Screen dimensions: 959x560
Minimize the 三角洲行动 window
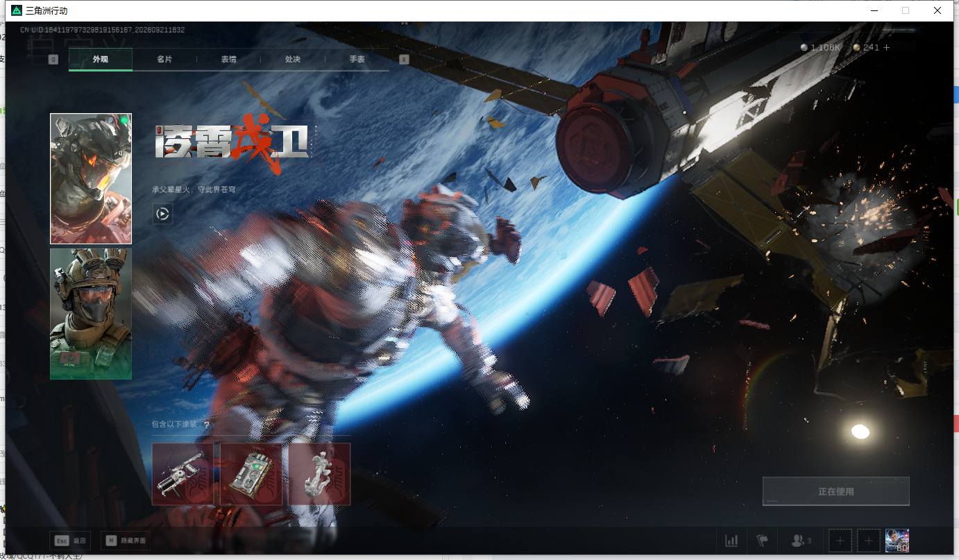[x=874, y=10]
